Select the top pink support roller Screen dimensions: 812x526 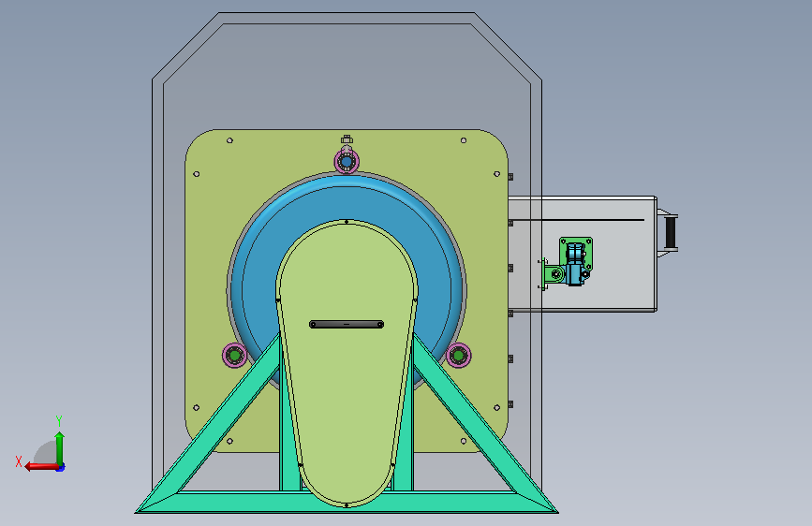point(347,162)
